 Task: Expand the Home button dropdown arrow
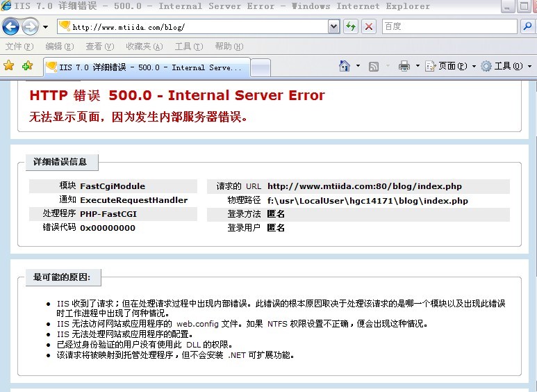click(x=358, y=65)
